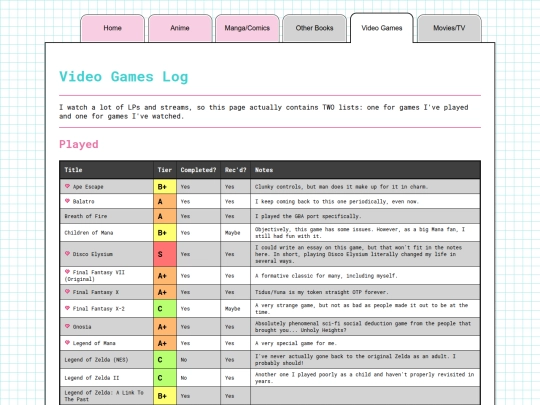Click the red S tier cell for Disco Elysium
Image resolution: width=540 pixels, height=405 pixels.
point(165,254)
